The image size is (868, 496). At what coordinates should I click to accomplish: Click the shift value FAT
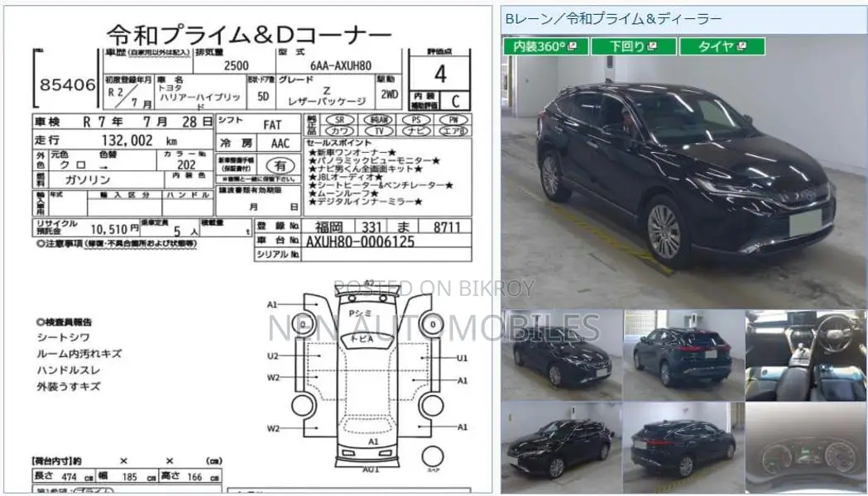tap(271, 125)
